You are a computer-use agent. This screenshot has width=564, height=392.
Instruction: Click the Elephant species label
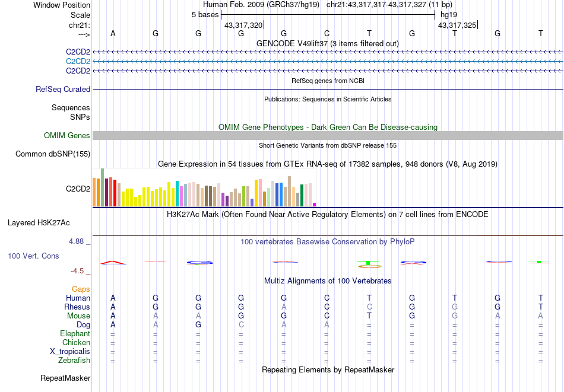pos(75,334)
